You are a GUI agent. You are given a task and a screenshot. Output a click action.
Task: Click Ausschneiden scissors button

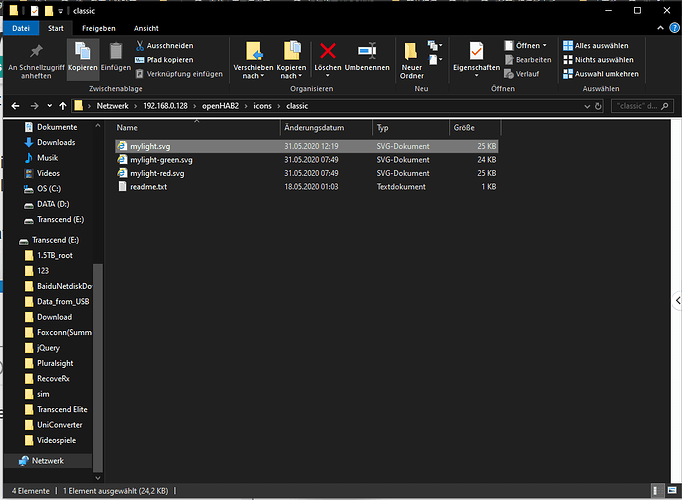point(164,46)
